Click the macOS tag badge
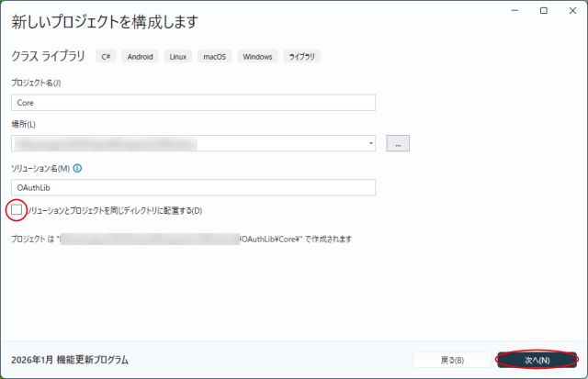 (x=215, y=57)
